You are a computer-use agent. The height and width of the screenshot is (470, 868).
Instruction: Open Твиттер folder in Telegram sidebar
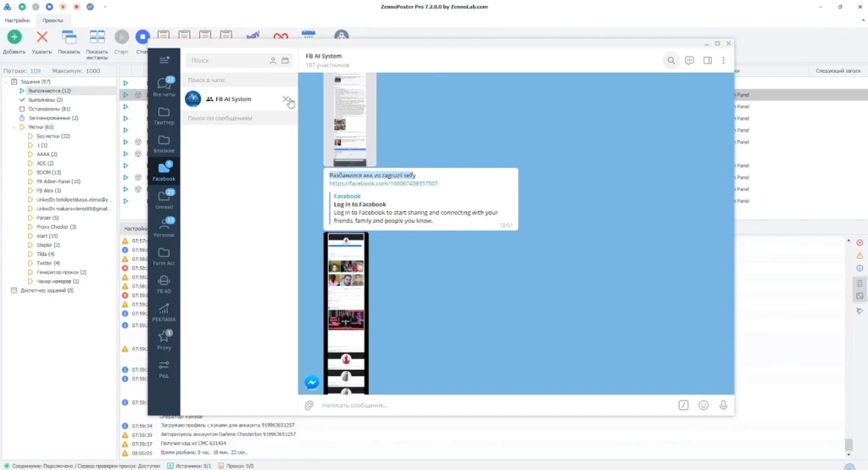(164, 115)
